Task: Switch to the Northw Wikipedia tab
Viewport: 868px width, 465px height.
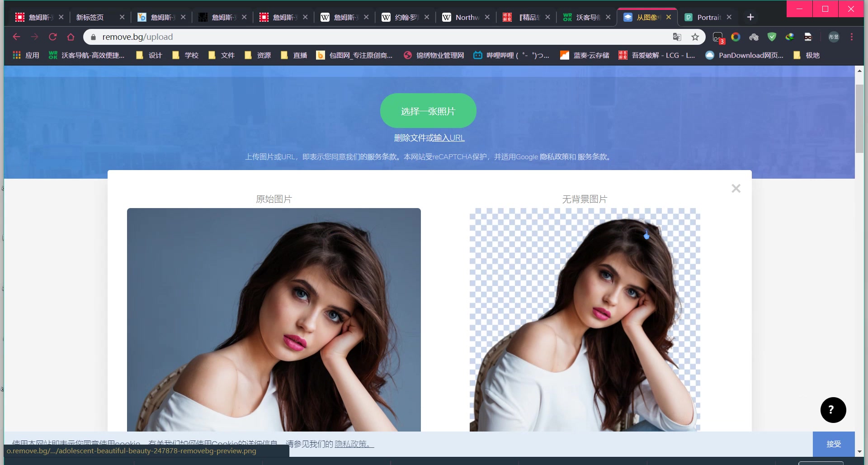Action: 467,17
